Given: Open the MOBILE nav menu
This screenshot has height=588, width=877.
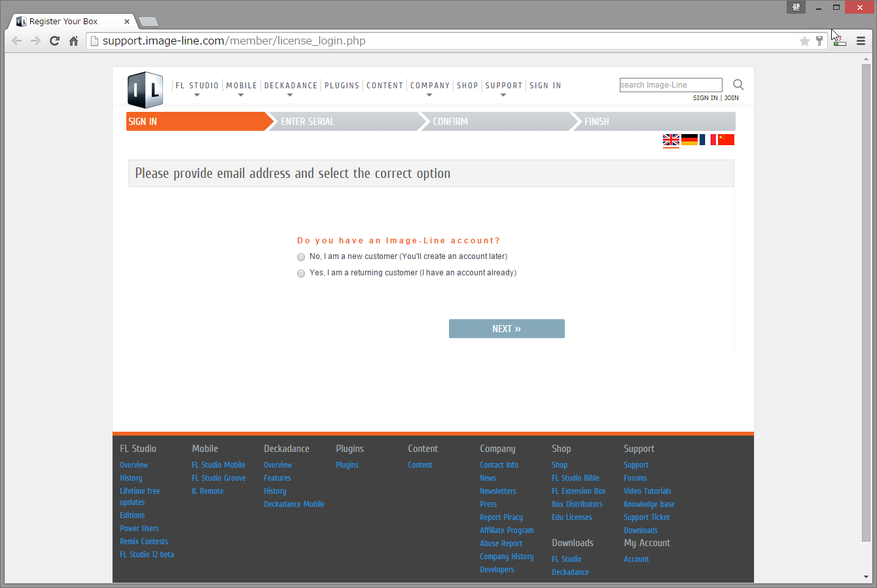Looking at the screenshot, I should [x=242, y=86].
